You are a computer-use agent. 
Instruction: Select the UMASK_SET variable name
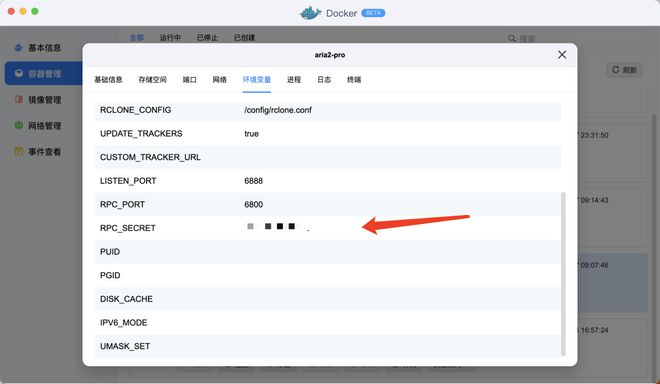point(125,346)
